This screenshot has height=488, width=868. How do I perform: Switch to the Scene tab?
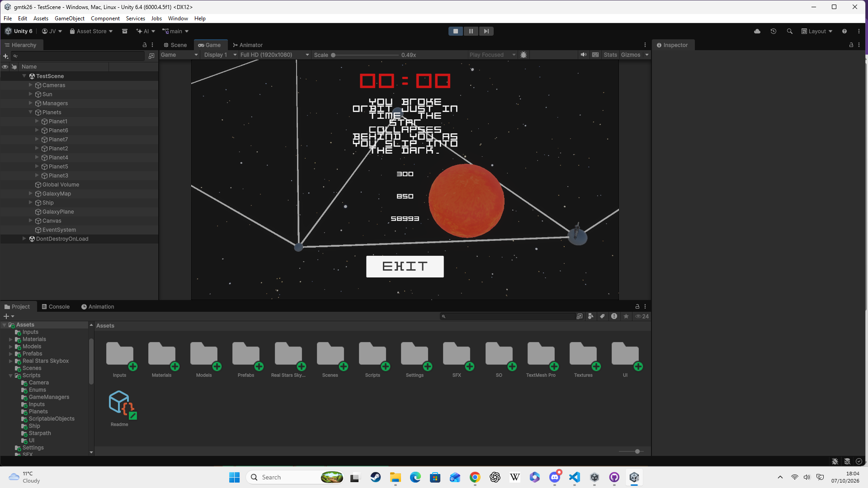coord(175,45)
